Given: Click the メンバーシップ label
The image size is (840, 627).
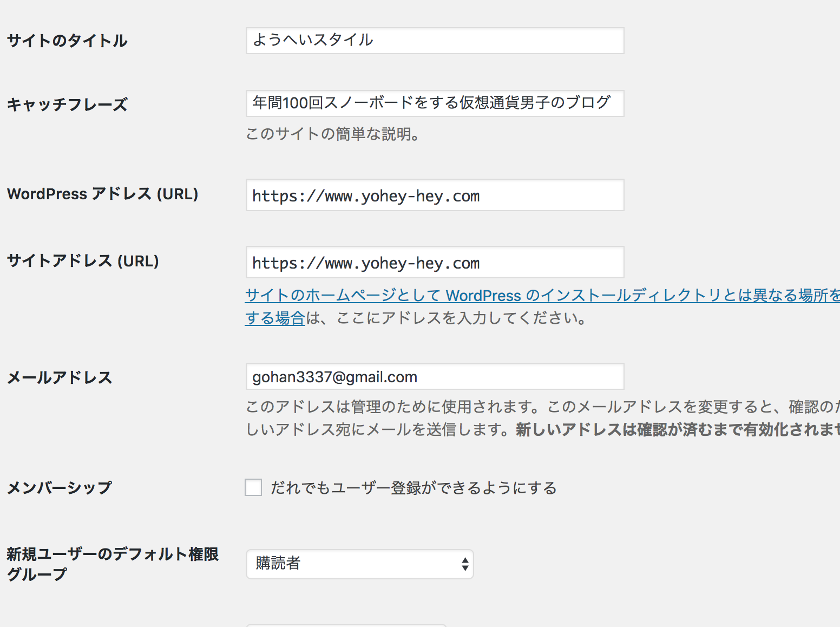Looking at the screenshot, I should (x=60, y=488).
